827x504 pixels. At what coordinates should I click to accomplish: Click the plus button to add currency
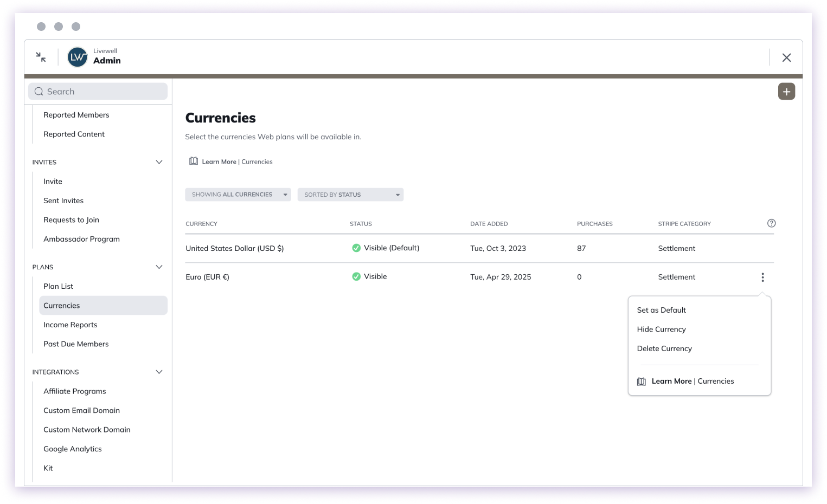tap(786, 92)
